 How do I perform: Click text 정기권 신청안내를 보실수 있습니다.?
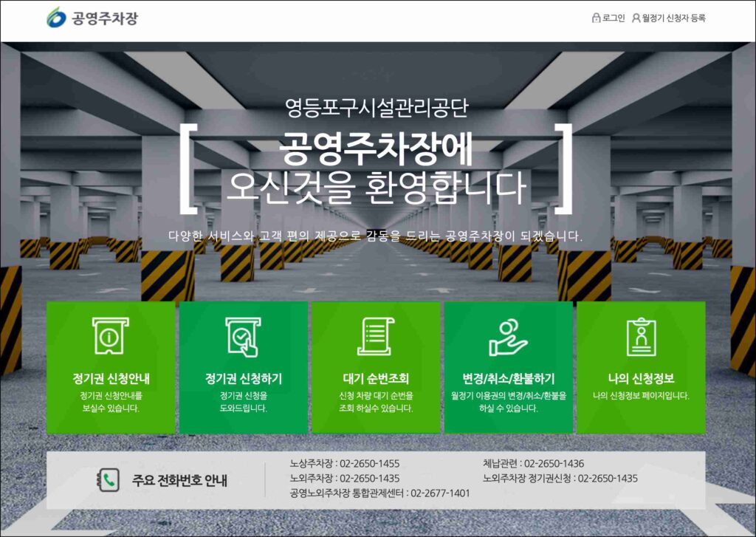point(111,402)
